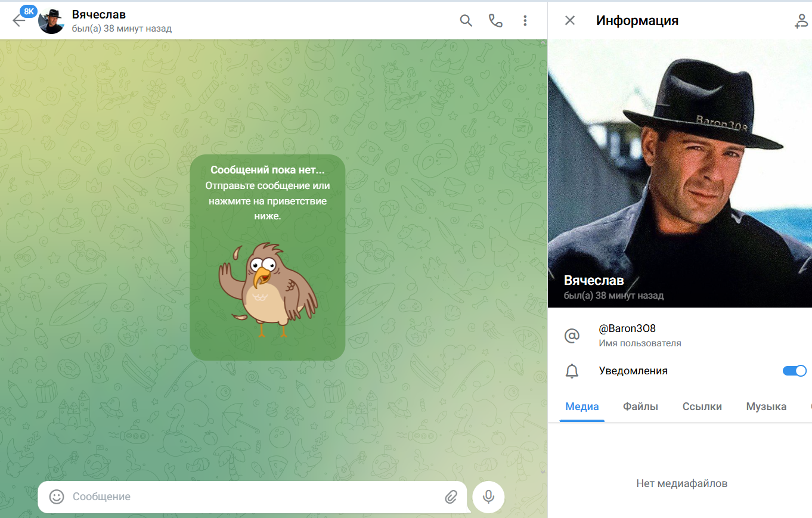Open the emoji picker

pos(57,497)
